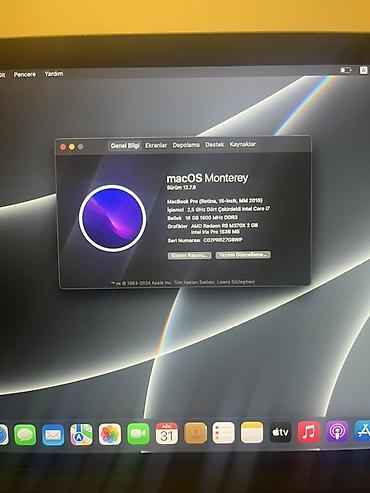Click the Intel Iris Pro 1536 MB line
This screenshot has width=370, height=493.
click(x=215, y=232)
